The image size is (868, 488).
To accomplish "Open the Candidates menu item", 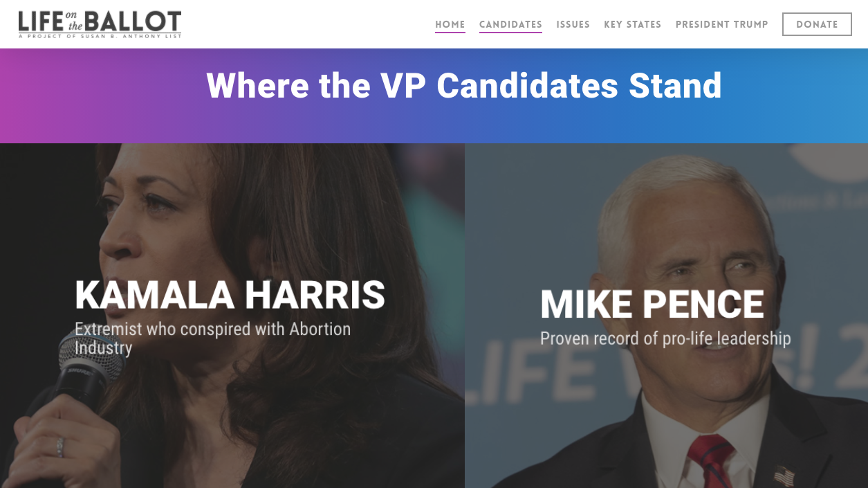I will click(x=510, y=25).
